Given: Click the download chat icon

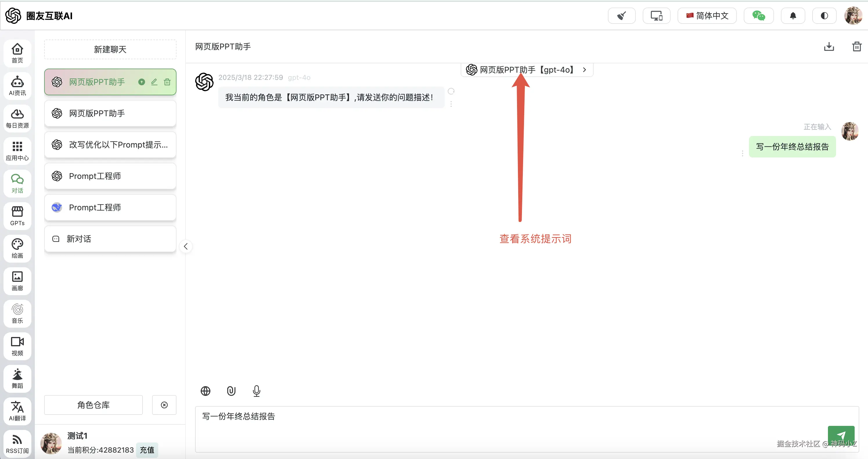Looking at the screenshot, I should [829, 46].
